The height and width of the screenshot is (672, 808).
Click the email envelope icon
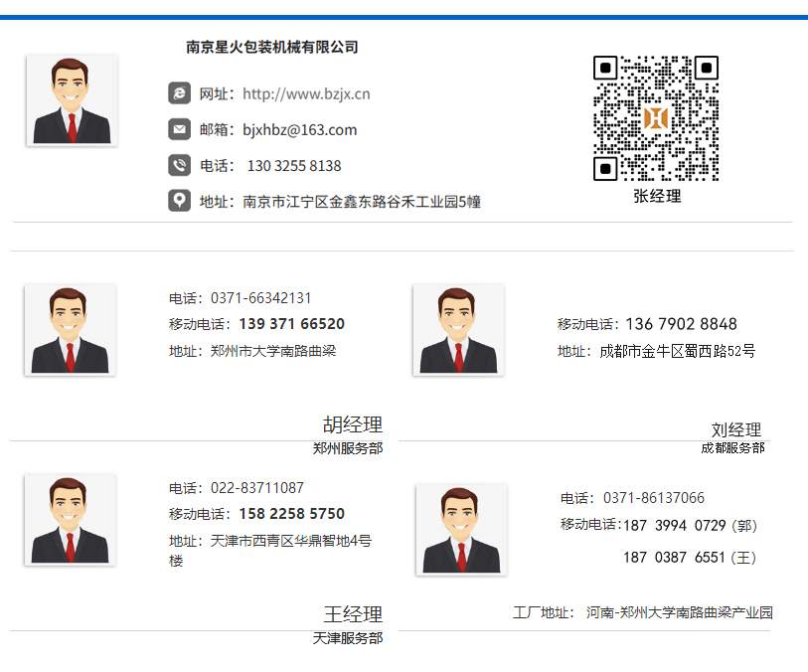click(179, 129)
